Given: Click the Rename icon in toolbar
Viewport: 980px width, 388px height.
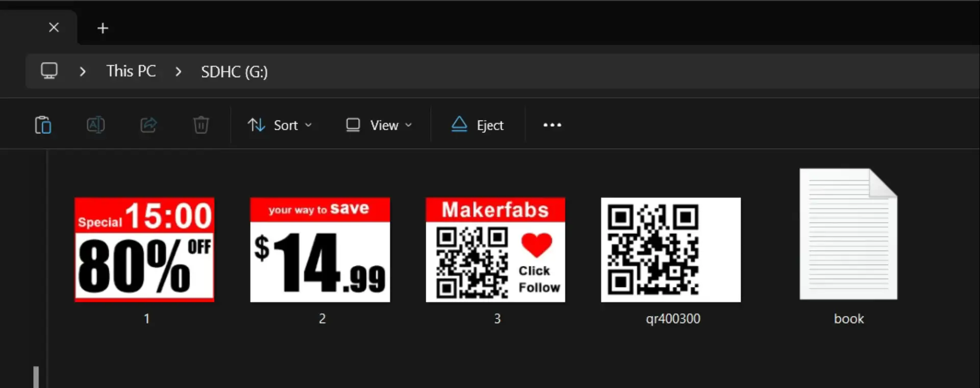Looking at the screenshot, I should (95, 125).
